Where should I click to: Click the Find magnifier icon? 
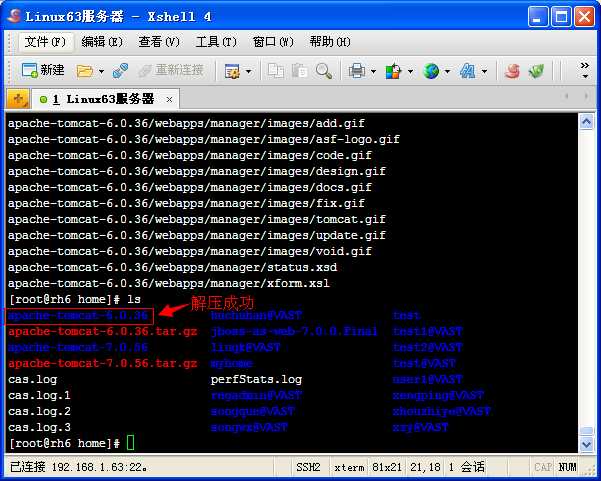click(x=323, y=71)
